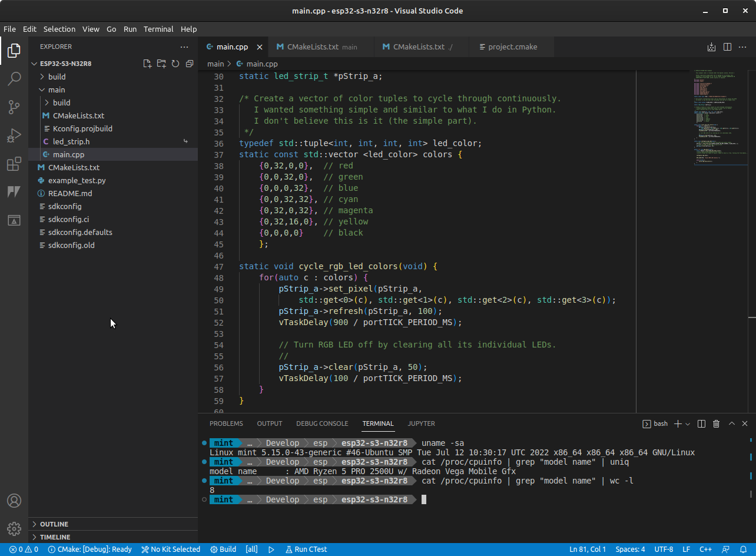Viewport: 756px width, 556px height.
Task: Change encoding via UTF-8 indicator
Action: (x=664, y=549)
